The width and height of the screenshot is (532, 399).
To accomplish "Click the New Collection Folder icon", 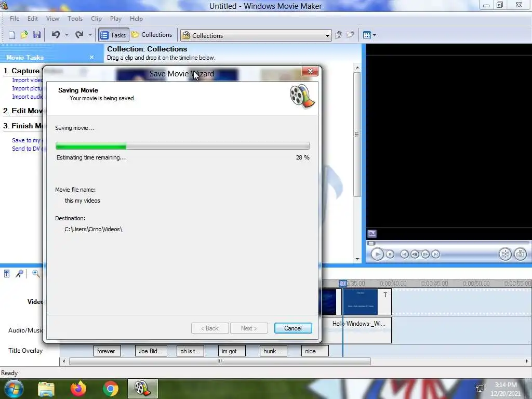I will [x=350, y=35].
